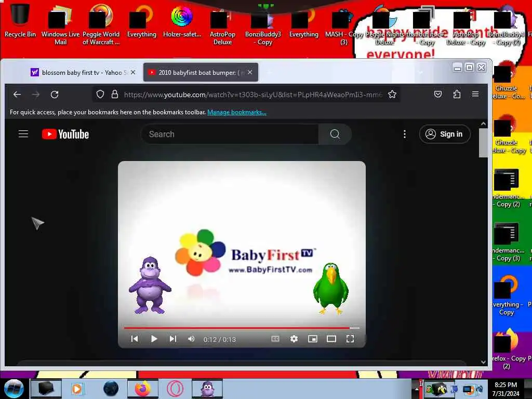Click the YouTube search magnifier button
Viewport: 532px width, 399px height.
click(x=335, y=134)
